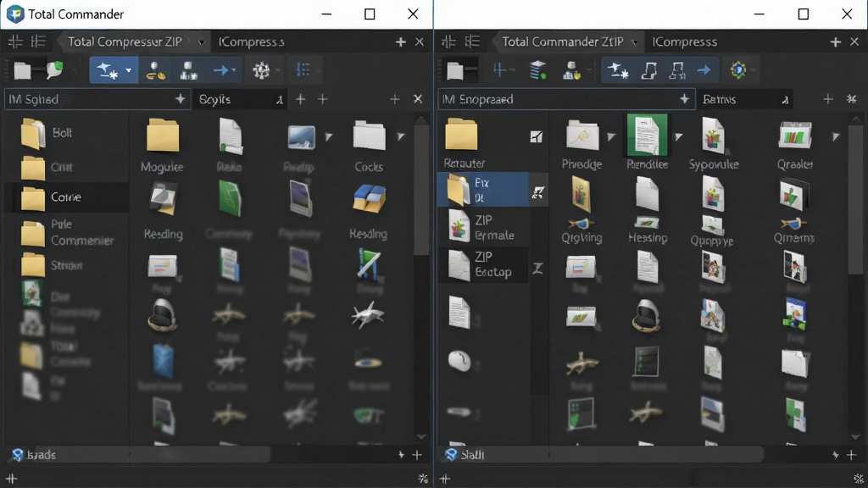
Task: Click the IM Snopraaed path field
Action: (566, 99)
